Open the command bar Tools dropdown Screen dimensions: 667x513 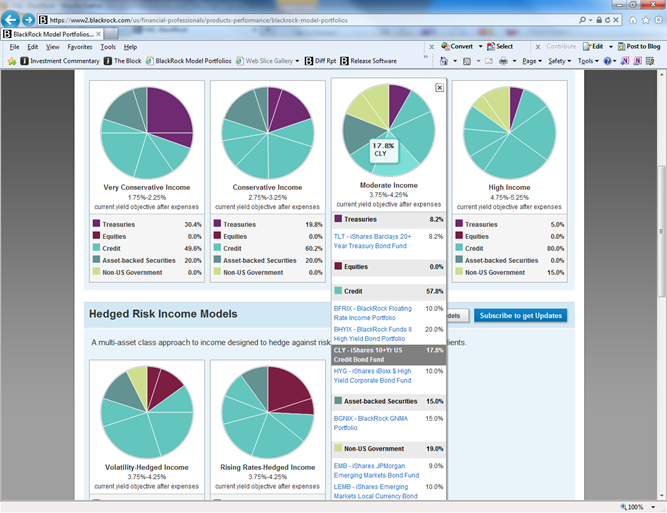(588, 61)
